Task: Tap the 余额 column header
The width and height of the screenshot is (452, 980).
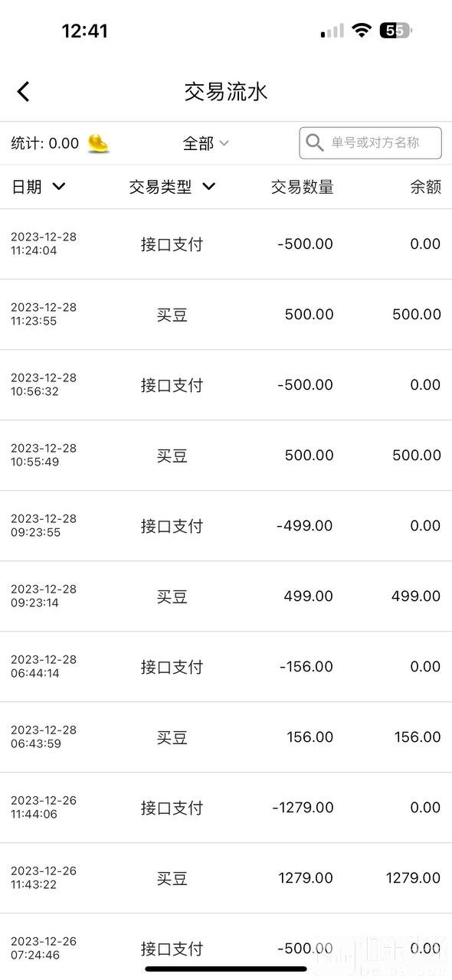Action: pyautogui.click(x=426, y=187)
